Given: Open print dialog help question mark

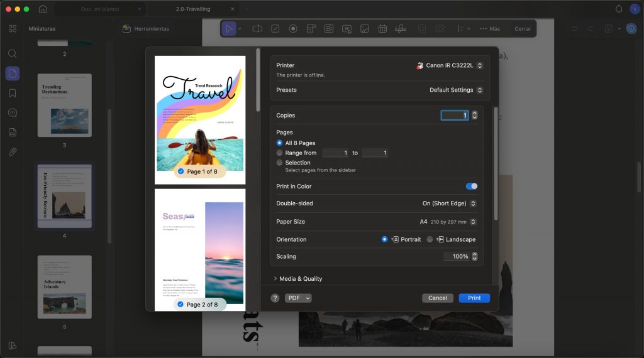Looking at the screenshot, I should click(x=275, y=298).
